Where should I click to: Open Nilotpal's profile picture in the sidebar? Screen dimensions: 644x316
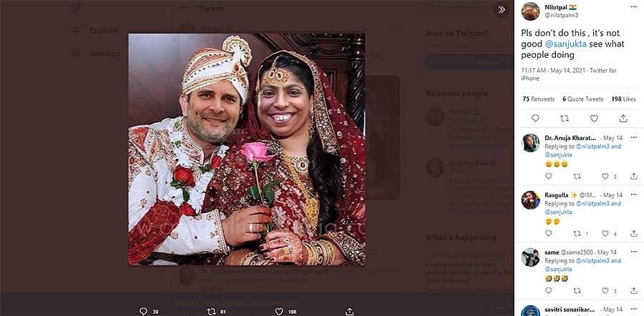pyautogui.click(x=530, y=11)
